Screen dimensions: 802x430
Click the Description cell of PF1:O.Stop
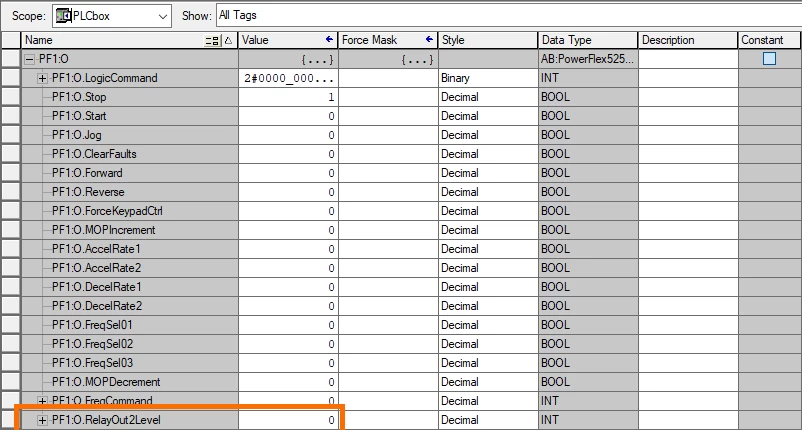pyautogui.click(x=687, y=97)
